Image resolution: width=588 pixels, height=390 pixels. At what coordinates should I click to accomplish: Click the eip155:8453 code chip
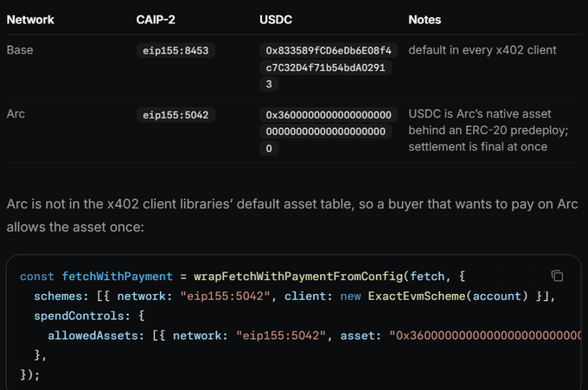click(176, 51)
